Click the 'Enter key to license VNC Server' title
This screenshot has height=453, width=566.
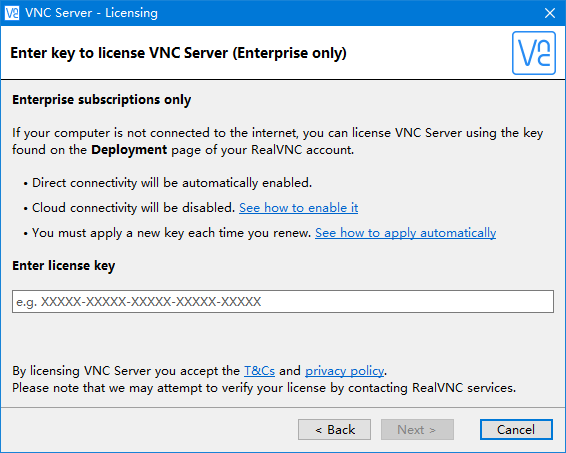[178, 53]
